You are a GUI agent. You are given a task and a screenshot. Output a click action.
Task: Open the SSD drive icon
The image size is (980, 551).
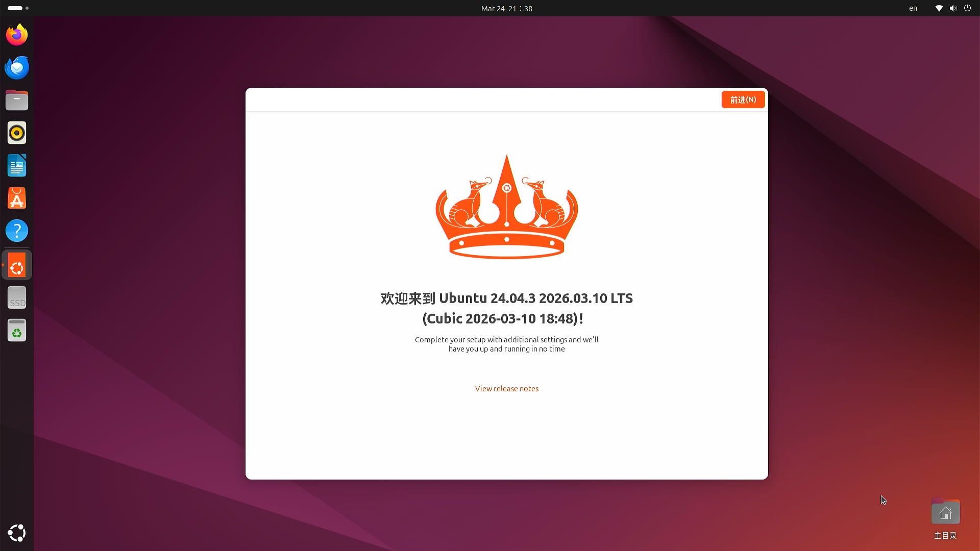tap(17, 297)
